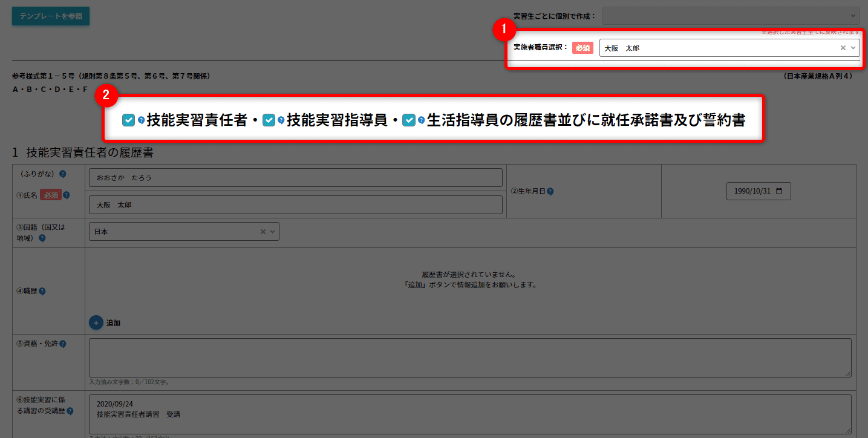Click 講習の受講歴 text area

click(469, 414)
